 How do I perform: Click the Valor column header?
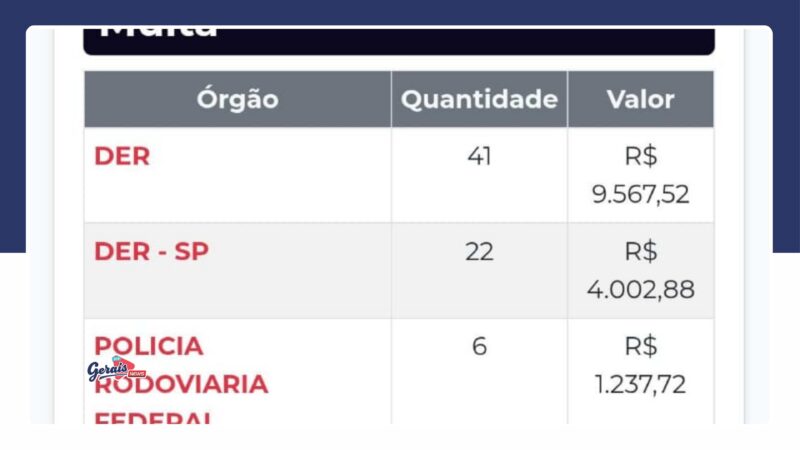point(641,99)
